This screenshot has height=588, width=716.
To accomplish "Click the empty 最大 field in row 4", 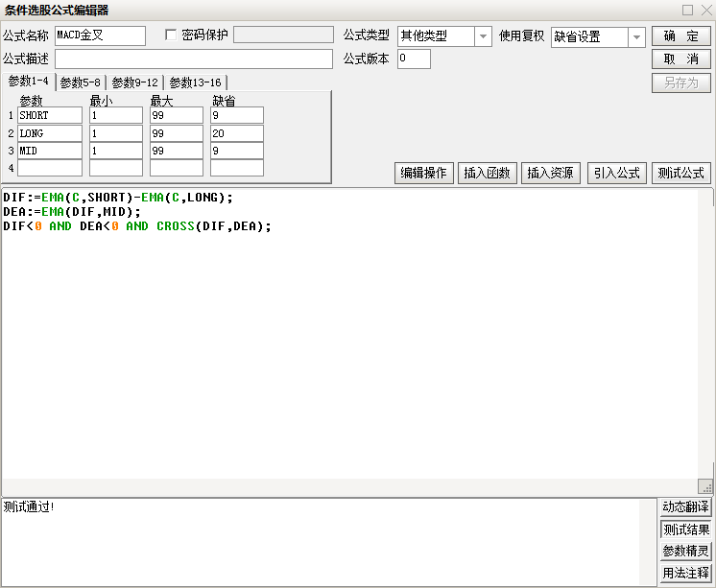I will click(x=177, y=168).
